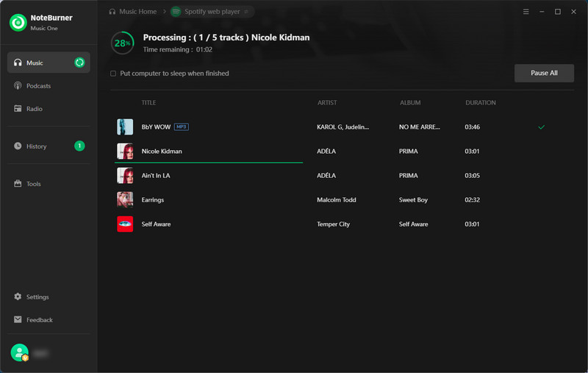
Task: Click the green History badge showing 1
Action: [79, 146]
